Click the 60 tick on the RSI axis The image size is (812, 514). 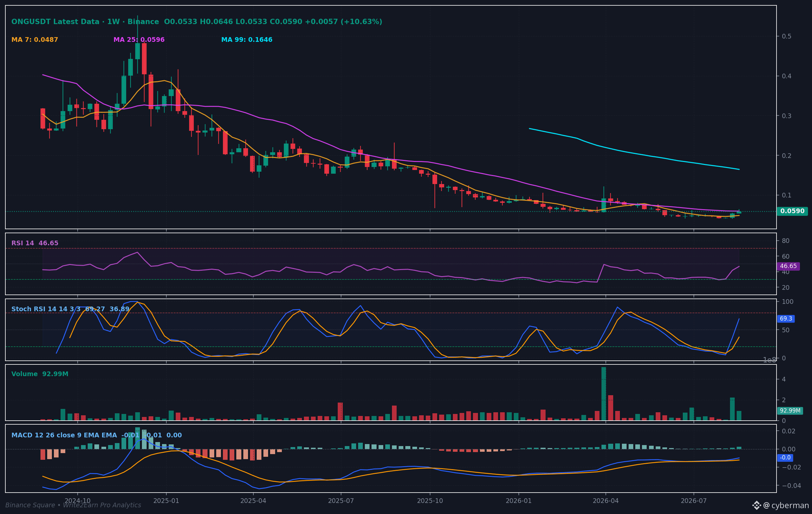(x=785, y=256)
